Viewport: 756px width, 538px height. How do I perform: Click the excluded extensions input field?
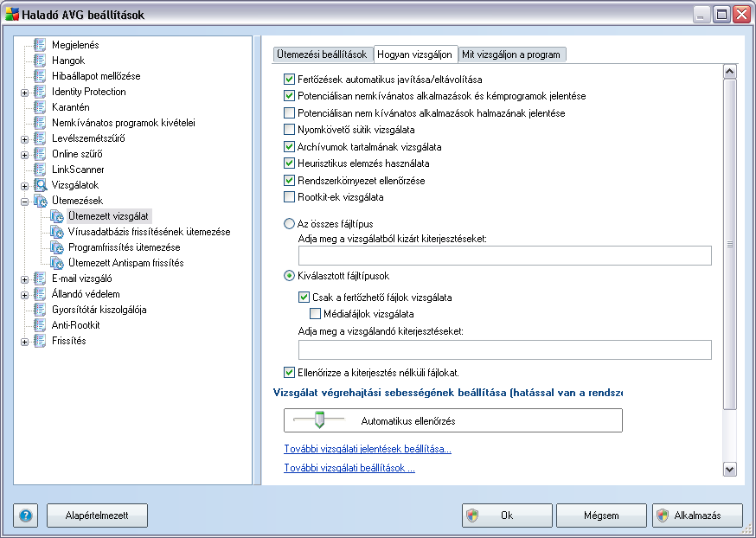click(x=505, y=255)
